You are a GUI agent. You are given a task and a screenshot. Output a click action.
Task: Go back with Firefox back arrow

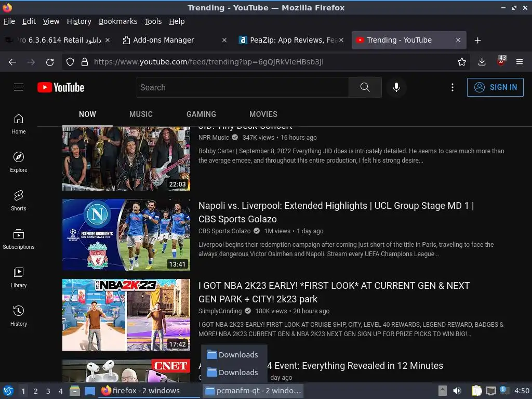12,62
